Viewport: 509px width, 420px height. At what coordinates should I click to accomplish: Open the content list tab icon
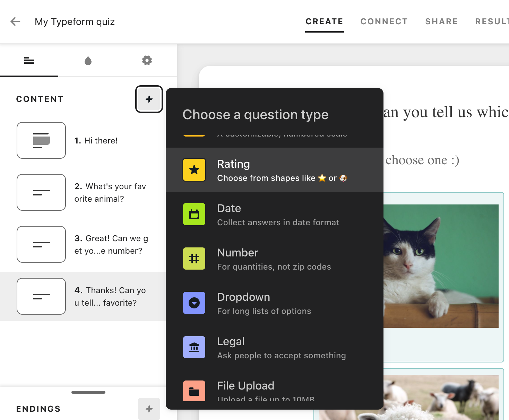[x=29, y=61]
